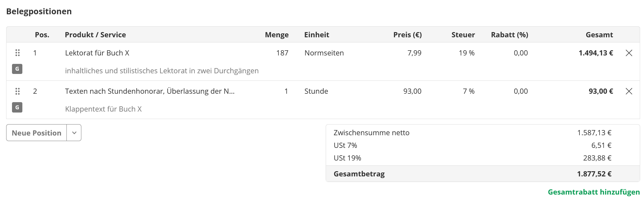Edit quantity 187 in first row
644x203 pixels.
coord(282,53)
